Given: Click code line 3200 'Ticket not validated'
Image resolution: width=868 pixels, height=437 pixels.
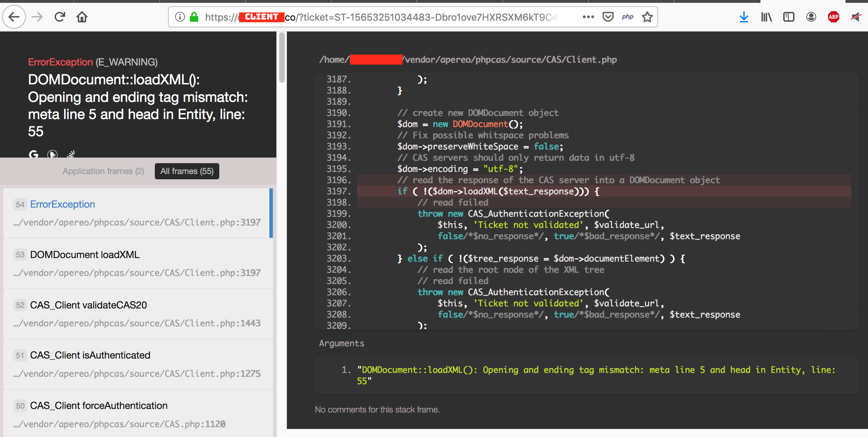Looking at the screenshot, I should point(551,225).
